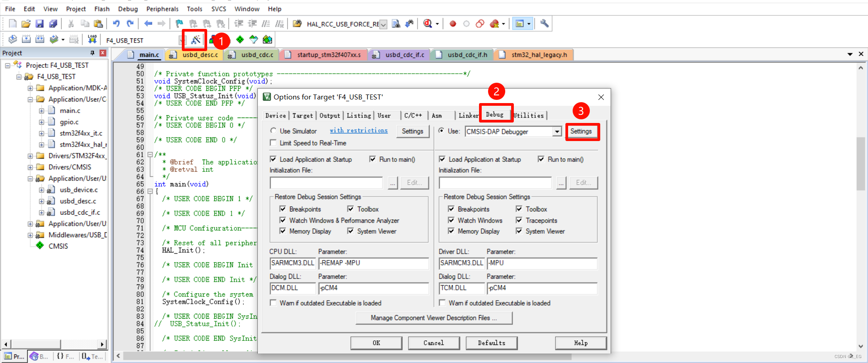
Task: Open the Configuration wrench icon
Action: coord(545,24)
